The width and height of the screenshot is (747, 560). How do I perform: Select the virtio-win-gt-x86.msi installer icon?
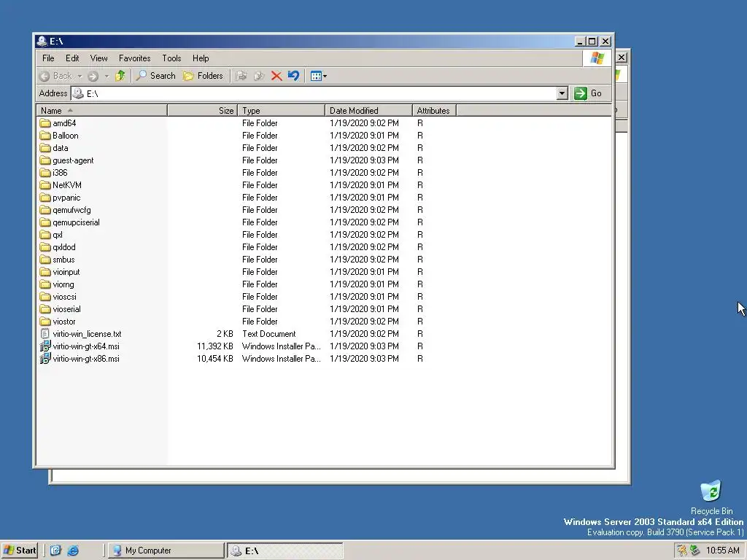(x=45, y=359)
